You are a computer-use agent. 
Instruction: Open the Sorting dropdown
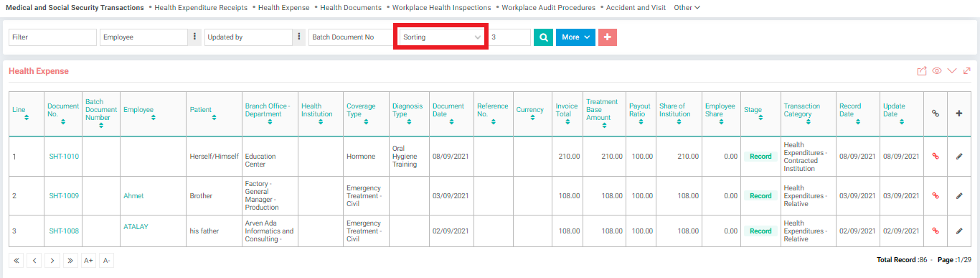click(441, 37)
